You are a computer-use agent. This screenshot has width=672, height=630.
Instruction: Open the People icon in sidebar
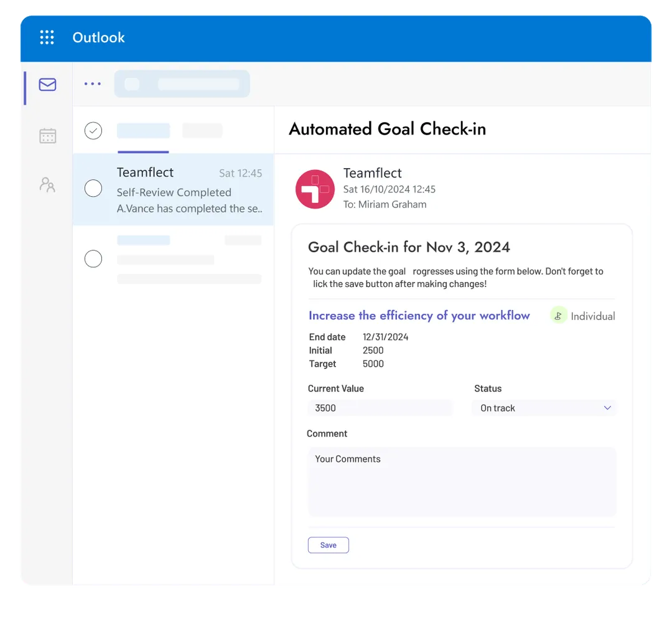pos(47,185)
